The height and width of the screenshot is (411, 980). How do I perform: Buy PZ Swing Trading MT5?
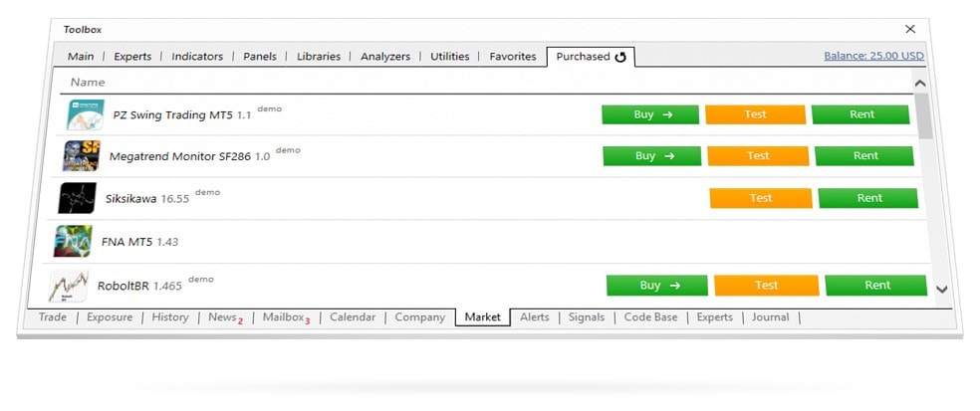pyautogui.click(x=651, y=114)
